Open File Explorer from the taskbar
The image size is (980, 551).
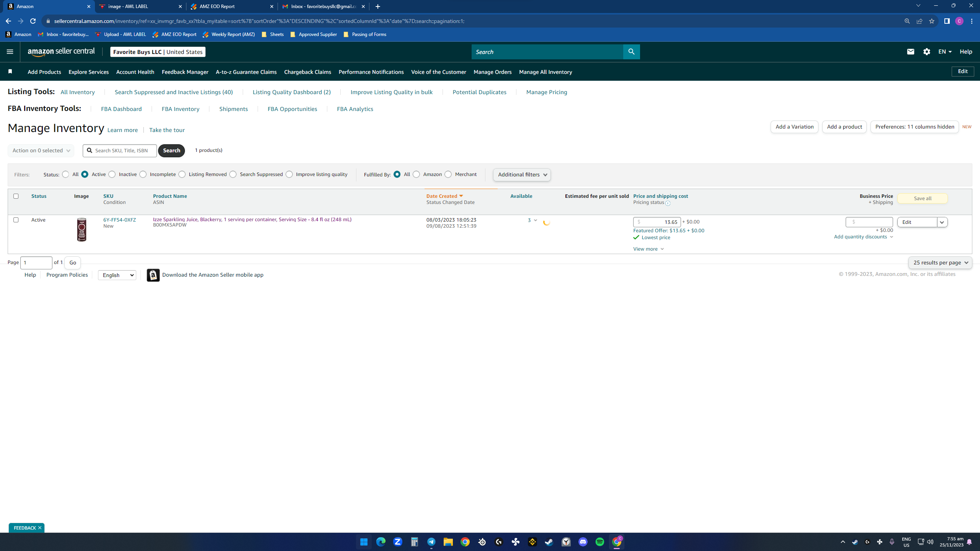[448, 542]
